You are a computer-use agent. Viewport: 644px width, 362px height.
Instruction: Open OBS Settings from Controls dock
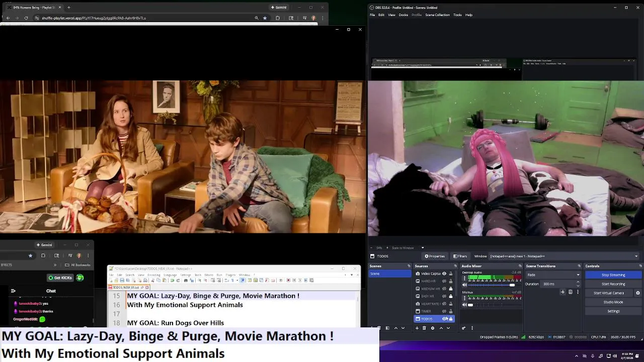613,311
